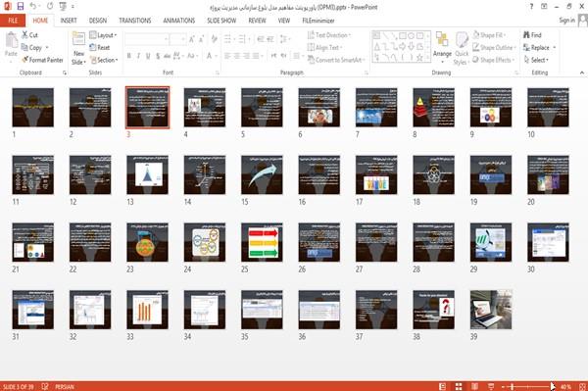Switch to the SLIDE SHOW tab
This screenshot has height=391, width=588.
[221, 21]
